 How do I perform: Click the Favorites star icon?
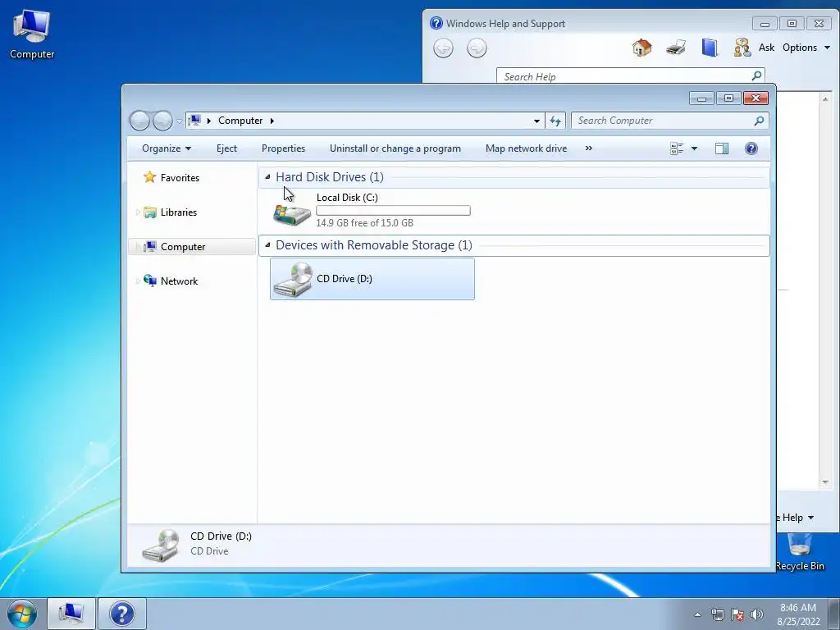[149, 177]
